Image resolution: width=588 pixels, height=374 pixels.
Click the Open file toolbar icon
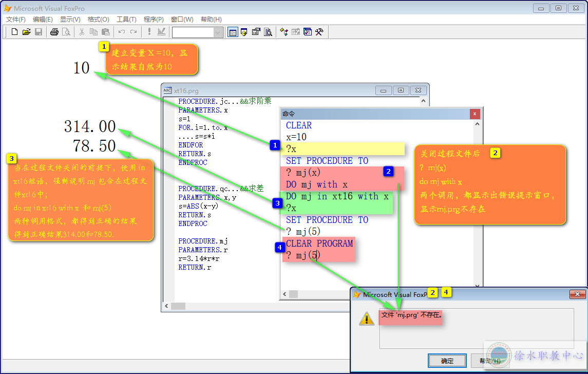pos(26,32)
